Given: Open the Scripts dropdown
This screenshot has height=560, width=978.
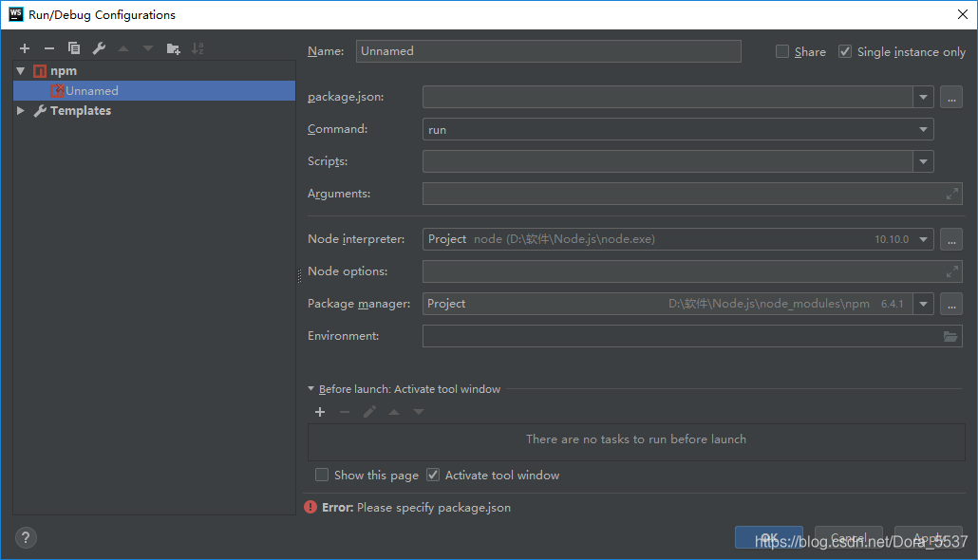Looking at the screenshot, I should [923, 161].
